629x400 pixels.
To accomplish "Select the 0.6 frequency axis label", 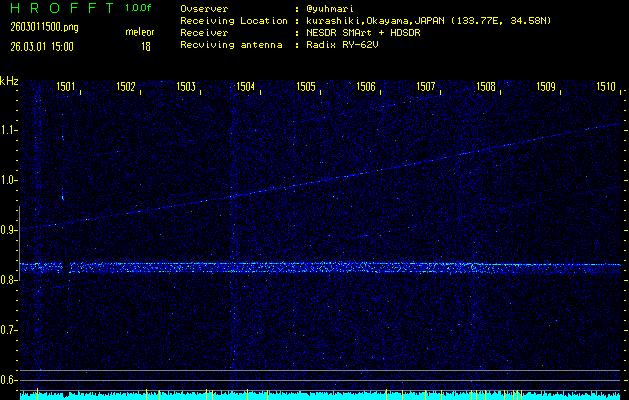I will tap(9, 380).
